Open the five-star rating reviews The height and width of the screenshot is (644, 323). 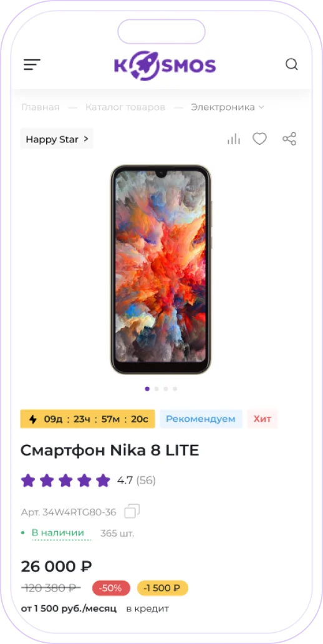[65, 480]
